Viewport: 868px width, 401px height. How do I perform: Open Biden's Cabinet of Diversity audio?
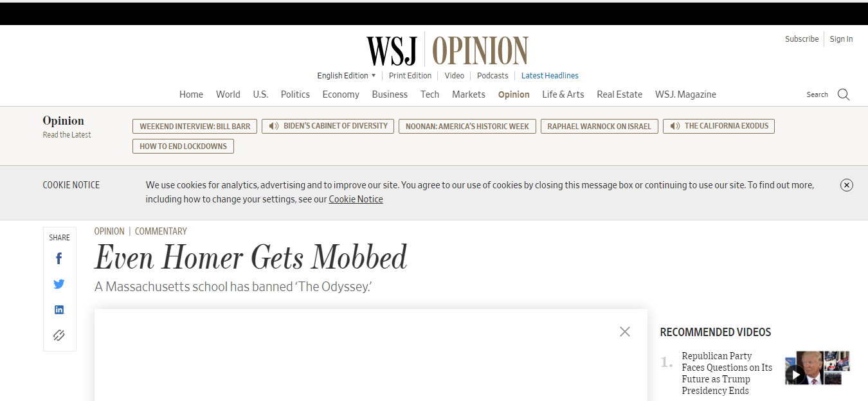pyautogui.click(x=329, y=126)
